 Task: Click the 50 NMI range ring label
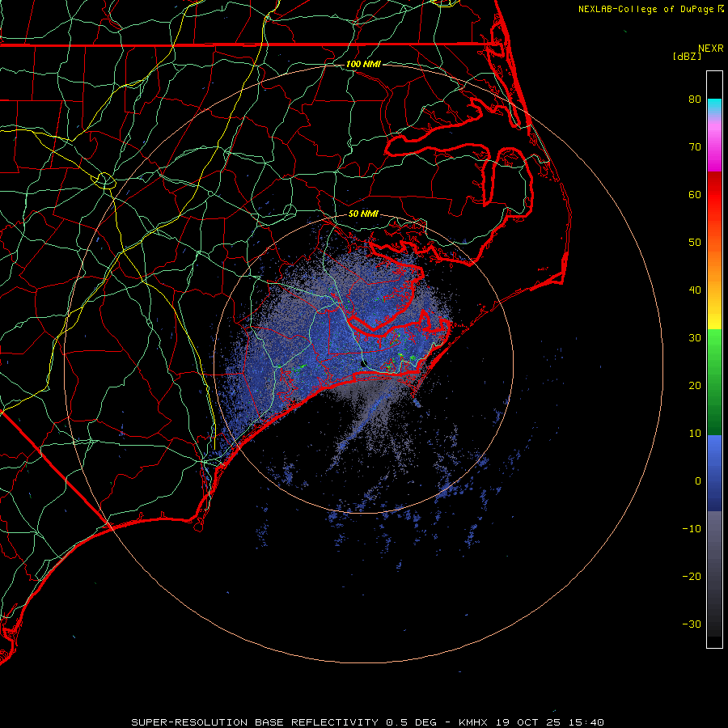click(x=363, y=214)
